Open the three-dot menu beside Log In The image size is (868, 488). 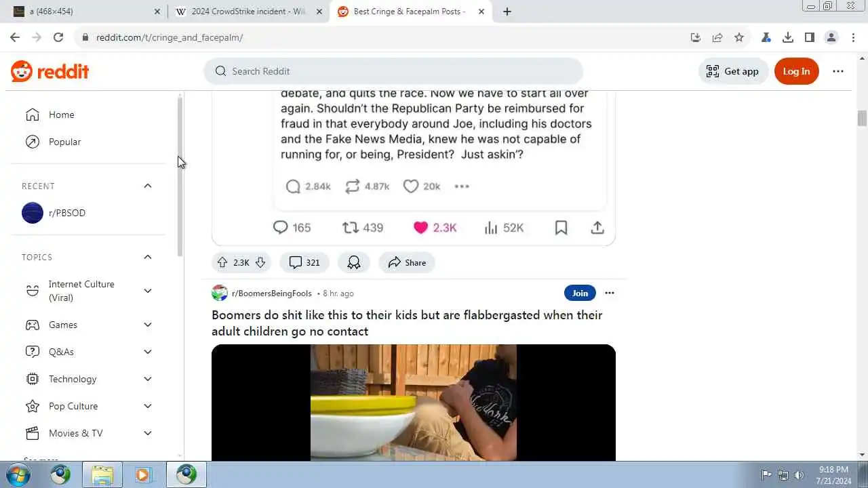pyautogui.click(x=838, y=71)
